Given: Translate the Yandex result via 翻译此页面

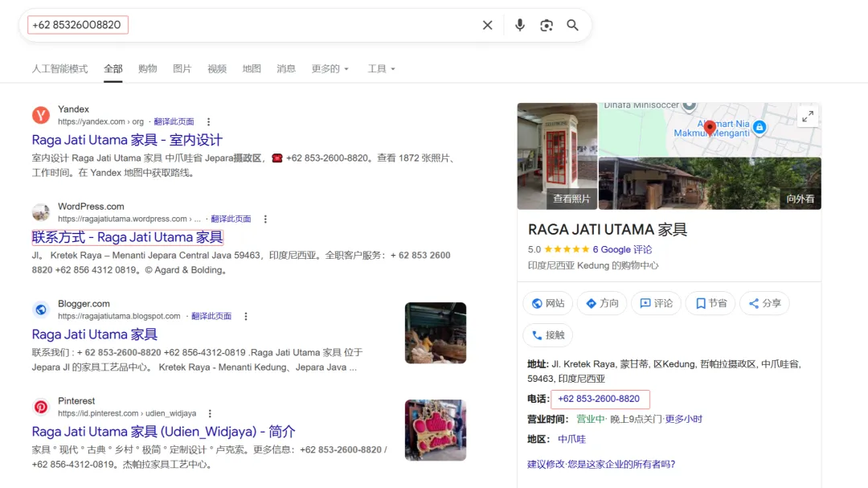Looking at the screenshot, I should pos(174,121).
